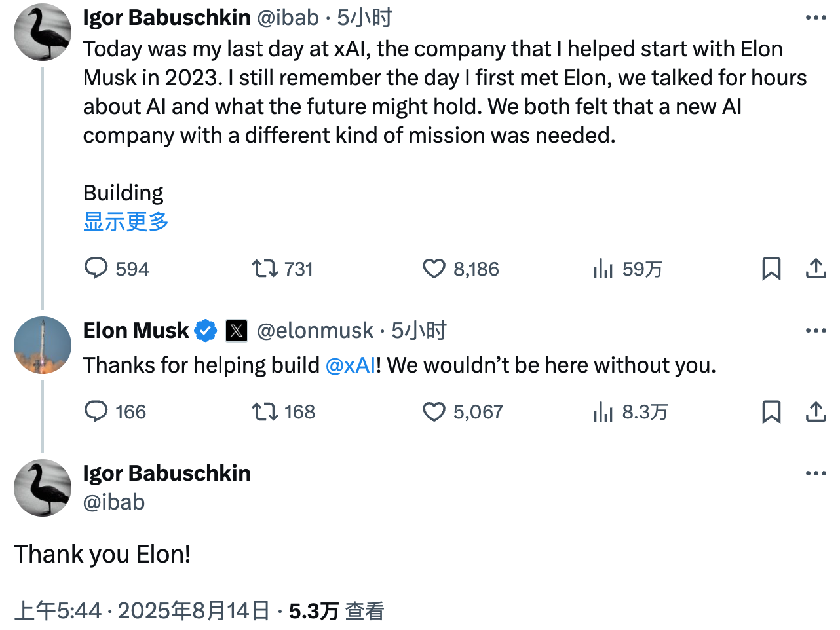This screenshot has height=630, width=840.
Task: Bookmark Igor Babuschkin's farewell post
Action: click(x=771, y=269)
